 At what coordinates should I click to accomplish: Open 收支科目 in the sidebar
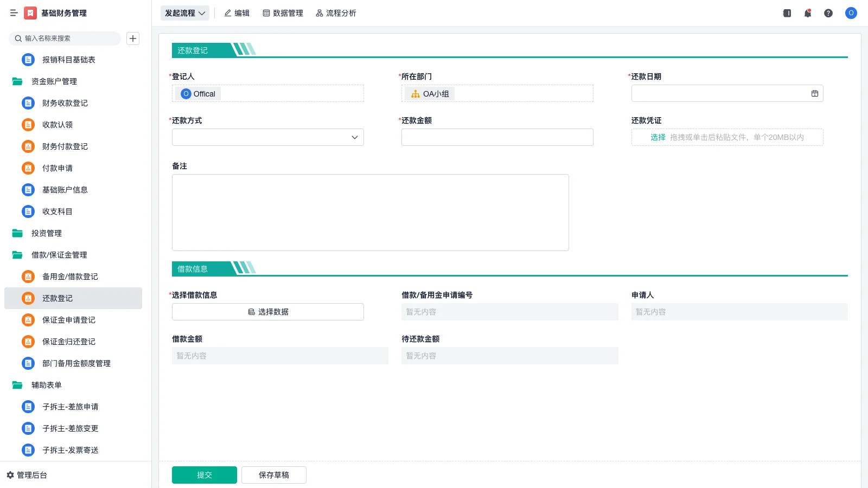coord(73,211)
